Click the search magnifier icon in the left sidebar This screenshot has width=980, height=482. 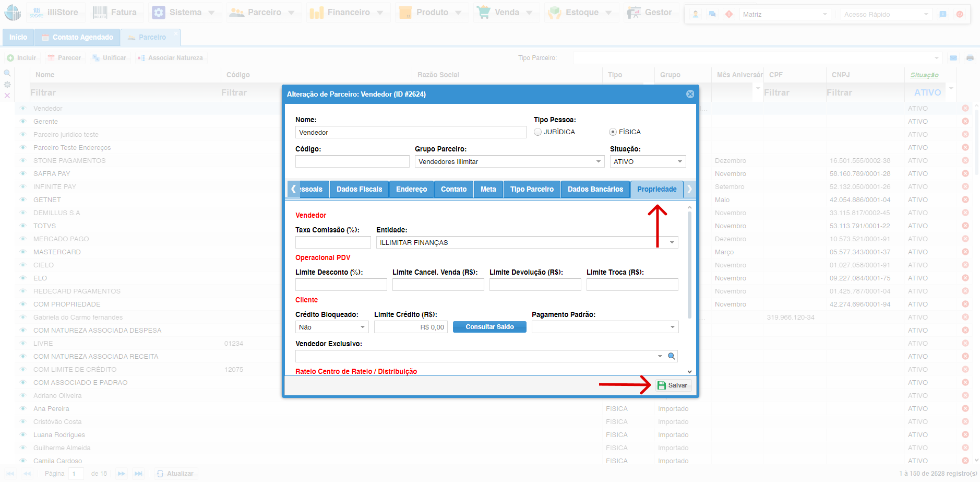point(7,74)
